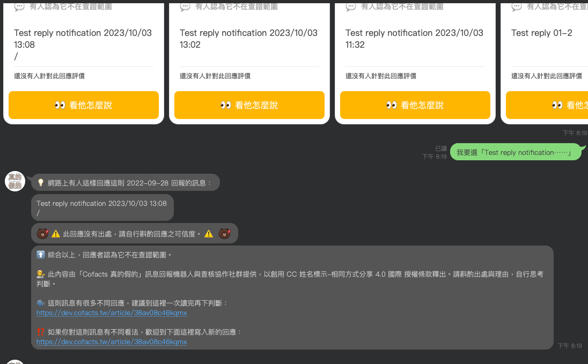Click the up arrow emoji before 綜合以上

tap(40, 255)
